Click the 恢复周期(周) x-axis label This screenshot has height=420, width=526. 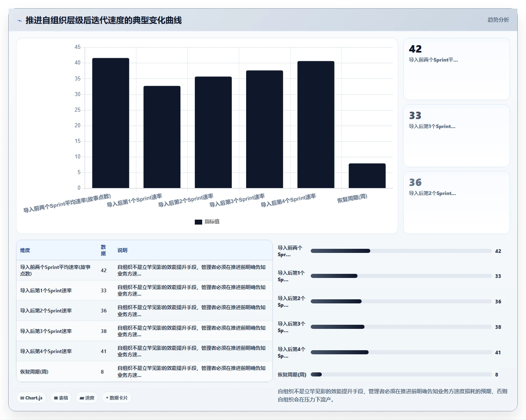click(352, 198)
